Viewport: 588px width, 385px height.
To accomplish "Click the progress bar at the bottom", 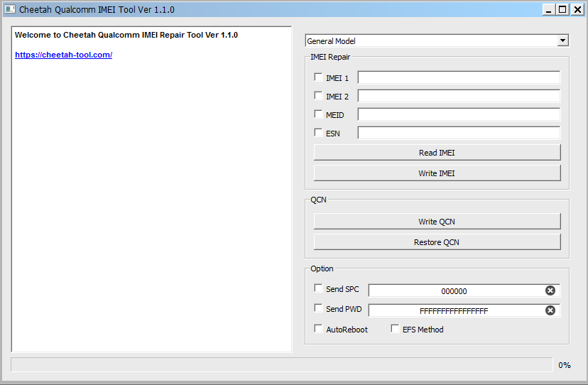I will coord(282,364).
